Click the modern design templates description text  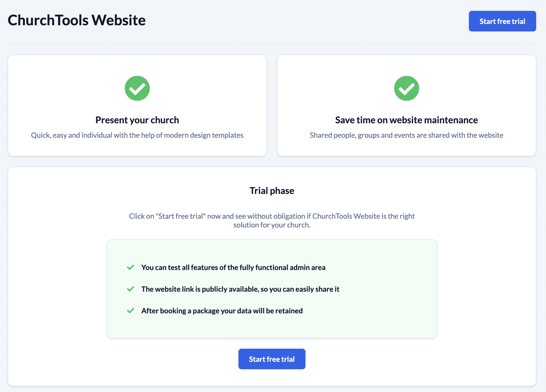[137, 135]
